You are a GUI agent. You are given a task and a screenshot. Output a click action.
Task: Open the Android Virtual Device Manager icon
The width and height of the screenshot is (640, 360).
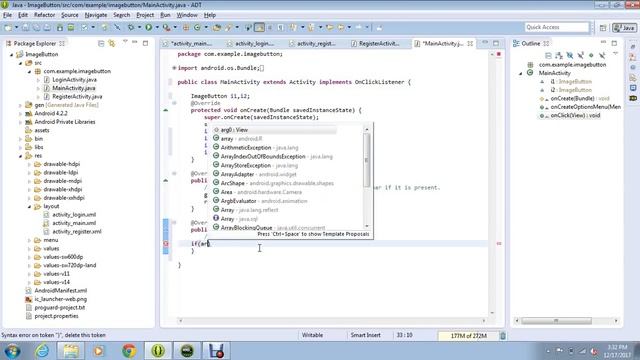point(71,27)
